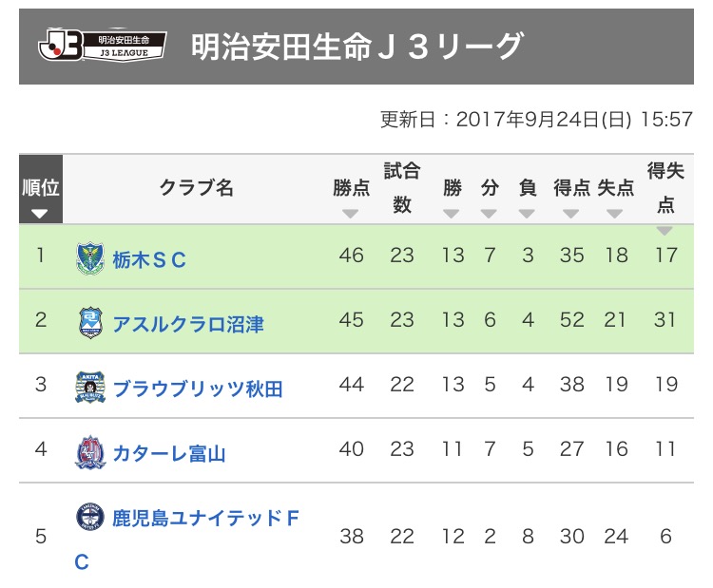Sort by 失点 column arrow

click(x=615, y=214)
